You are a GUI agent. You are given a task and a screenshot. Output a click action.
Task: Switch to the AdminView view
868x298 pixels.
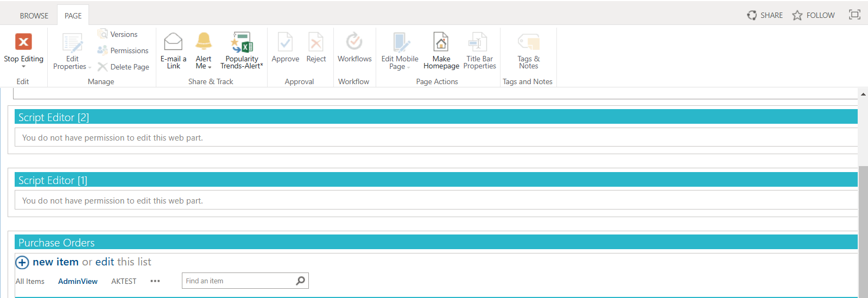point(78,281)
